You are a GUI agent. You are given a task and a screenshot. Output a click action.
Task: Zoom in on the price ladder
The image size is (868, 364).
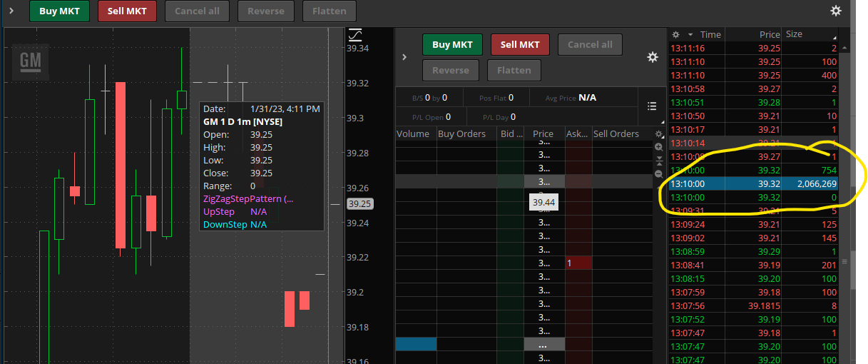tap(658, 146)
